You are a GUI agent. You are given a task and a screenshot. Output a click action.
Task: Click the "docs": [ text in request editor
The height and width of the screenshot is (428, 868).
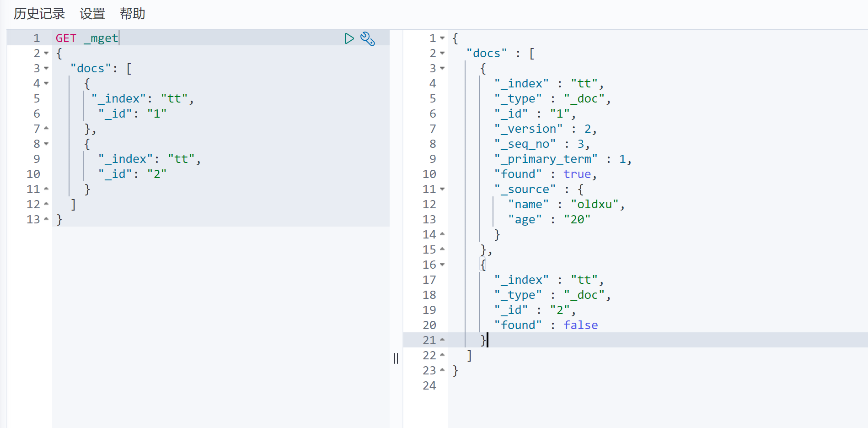pyautogui.click(x=101, y=69)
